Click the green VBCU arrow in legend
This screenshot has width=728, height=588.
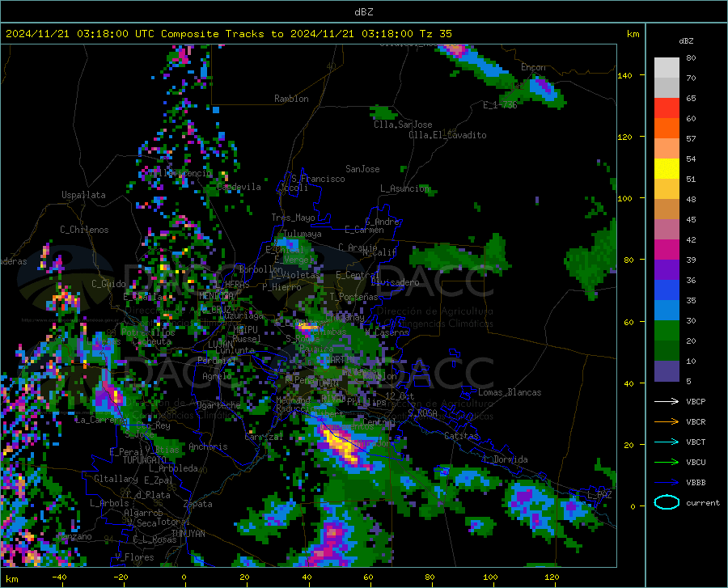click(667, 463)
